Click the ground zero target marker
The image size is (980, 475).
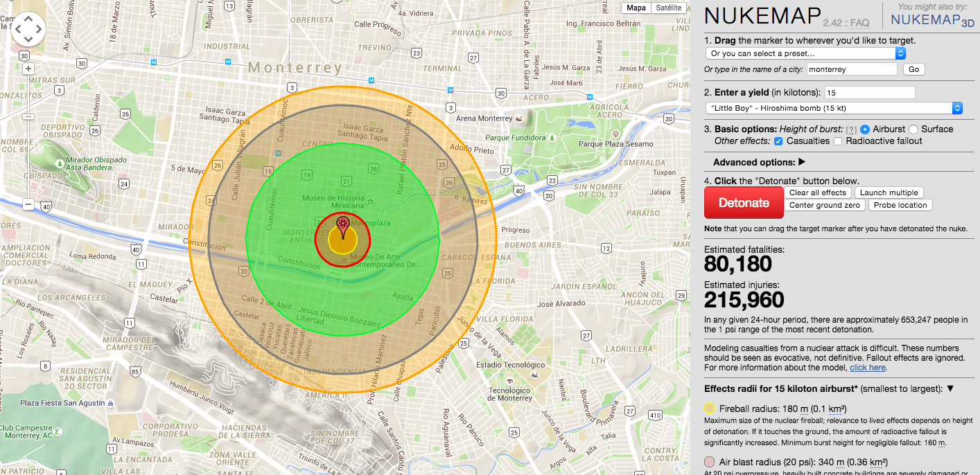click(x=342, y=224)
